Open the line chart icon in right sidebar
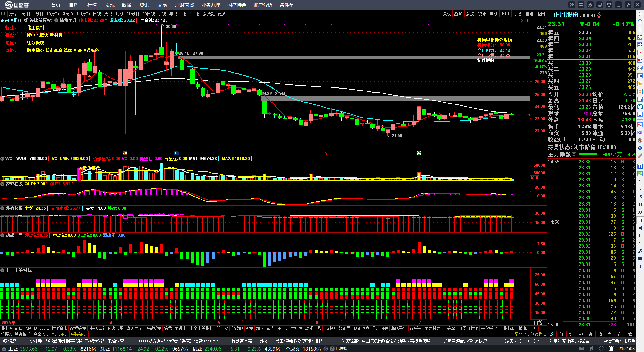 (x=640, y=52)
